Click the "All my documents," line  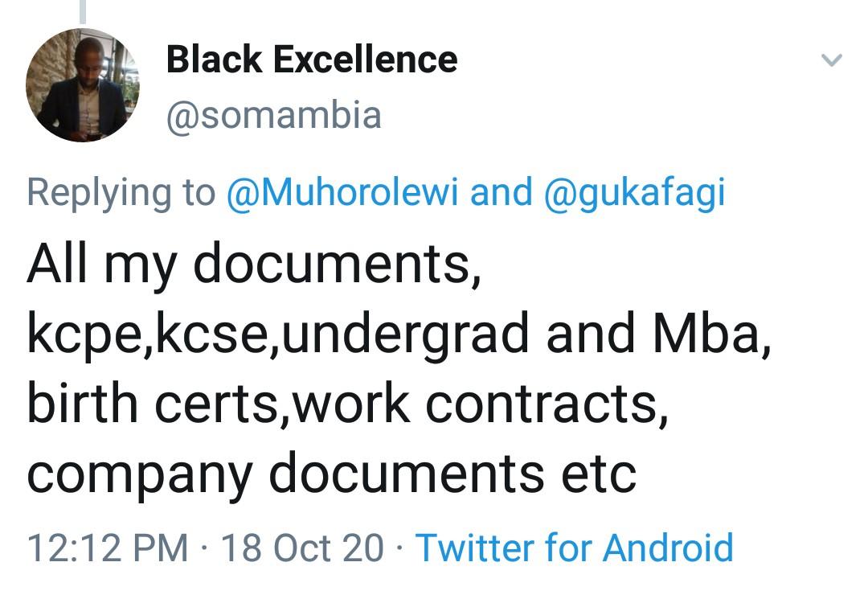click(254, 264)
